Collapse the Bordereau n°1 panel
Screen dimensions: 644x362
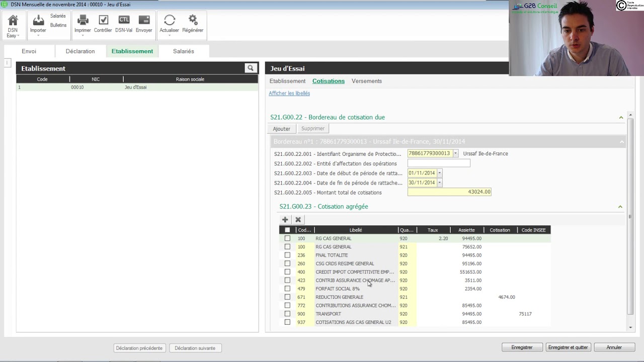click(621, 142)
